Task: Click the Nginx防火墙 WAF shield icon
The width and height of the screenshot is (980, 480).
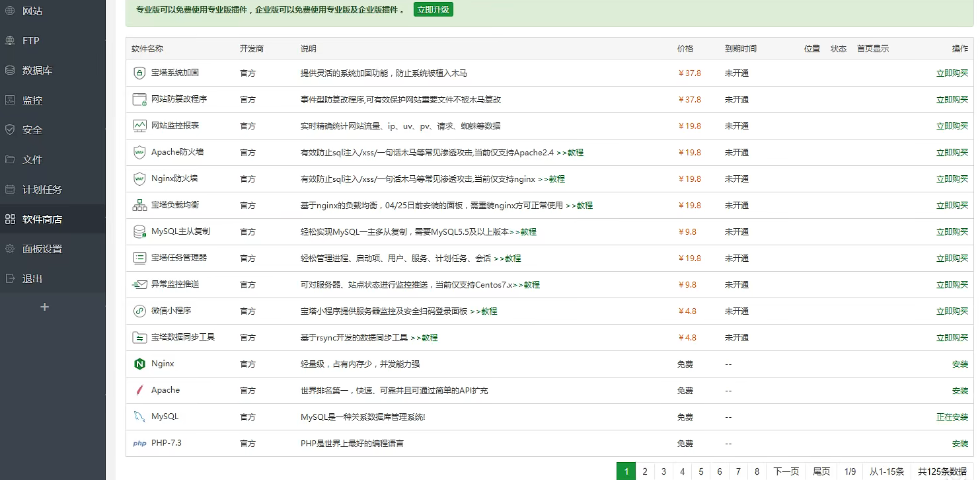Action: click(139, 179)
